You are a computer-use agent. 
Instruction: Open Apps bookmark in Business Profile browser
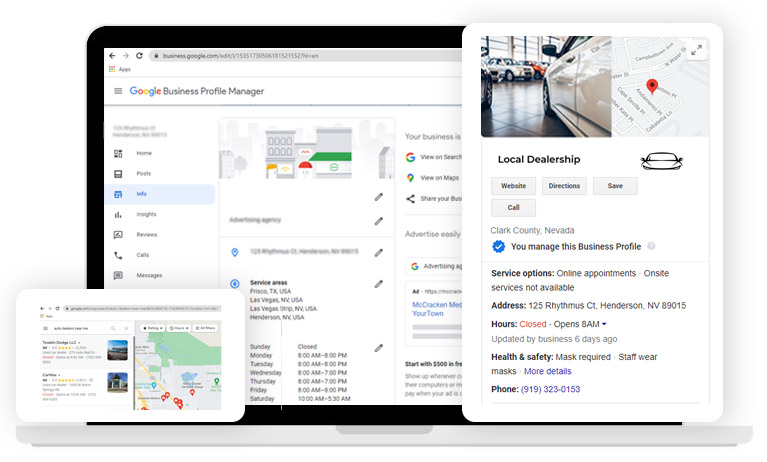[x=120, y=69]
